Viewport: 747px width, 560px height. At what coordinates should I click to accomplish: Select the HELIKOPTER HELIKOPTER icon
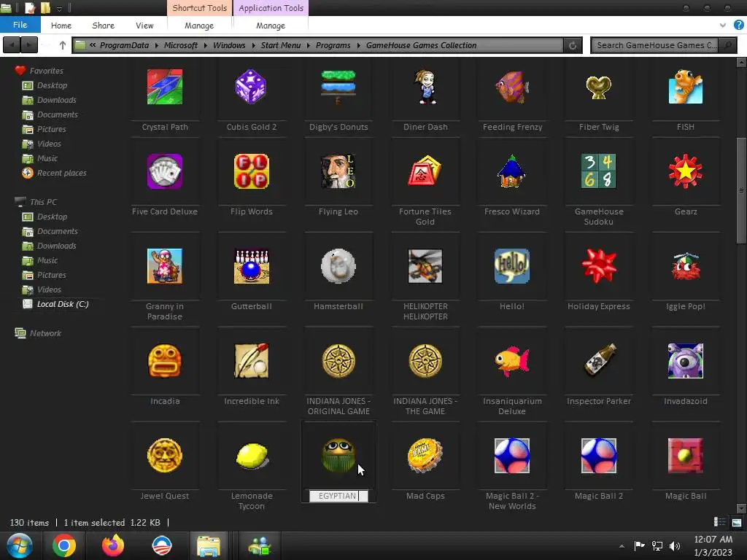[425, 266]
